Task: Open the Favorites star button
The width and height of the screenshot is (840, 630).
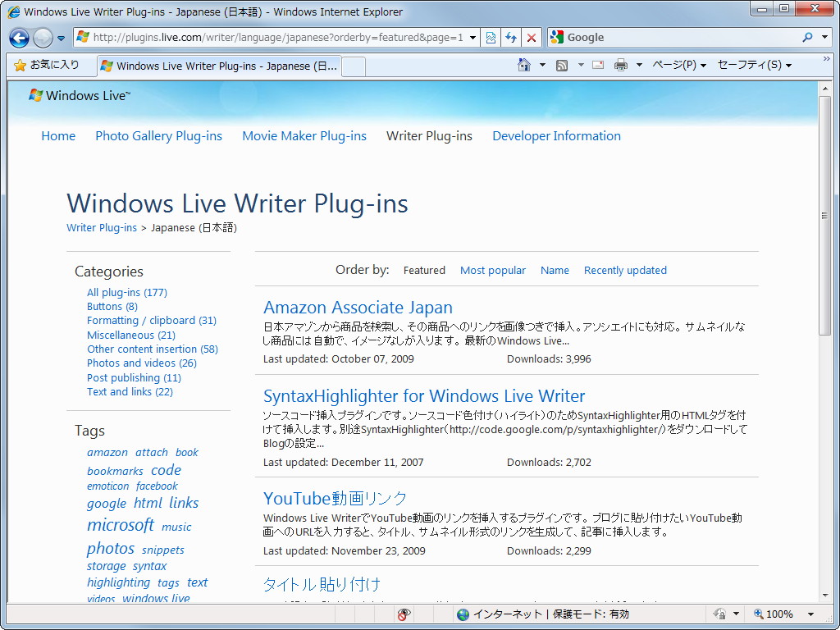Action: tap(47, 65)
